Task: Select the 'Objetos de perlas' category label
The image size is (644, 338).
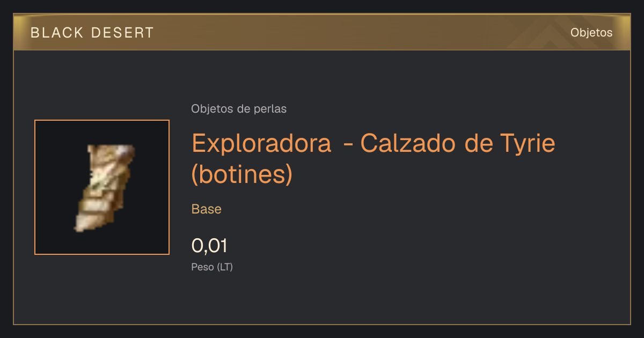Action: (x=239, y=109)
